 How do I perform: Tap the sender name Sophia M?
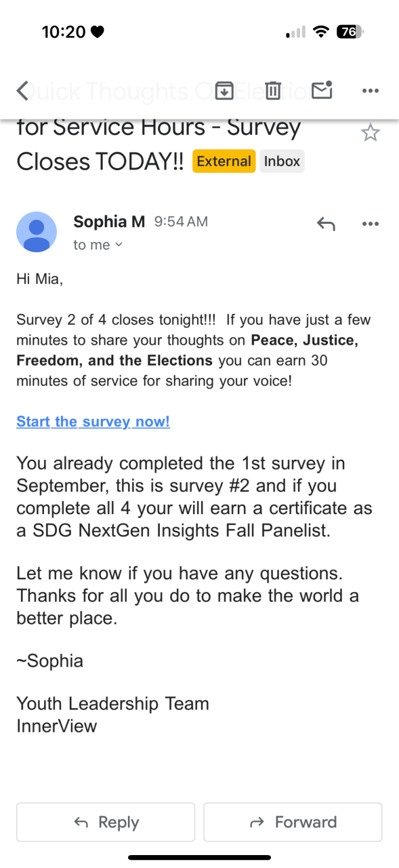click(x=110, y=221)
